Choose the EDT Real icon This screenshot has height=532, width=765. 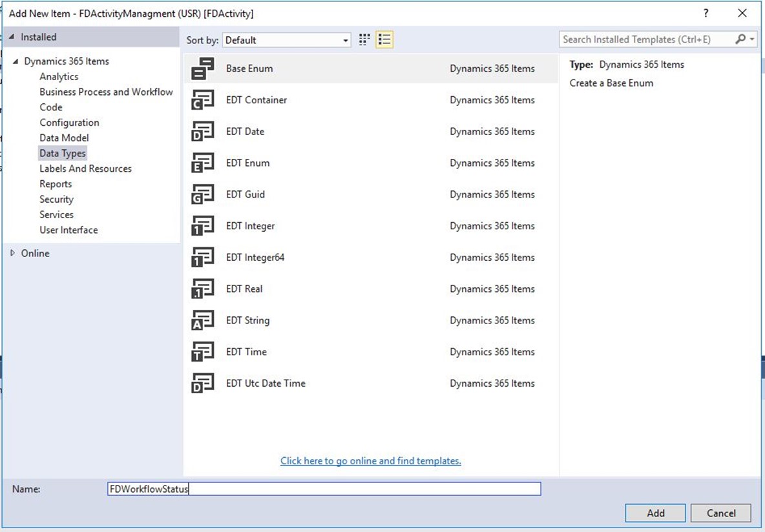click(x=202, y=289)
